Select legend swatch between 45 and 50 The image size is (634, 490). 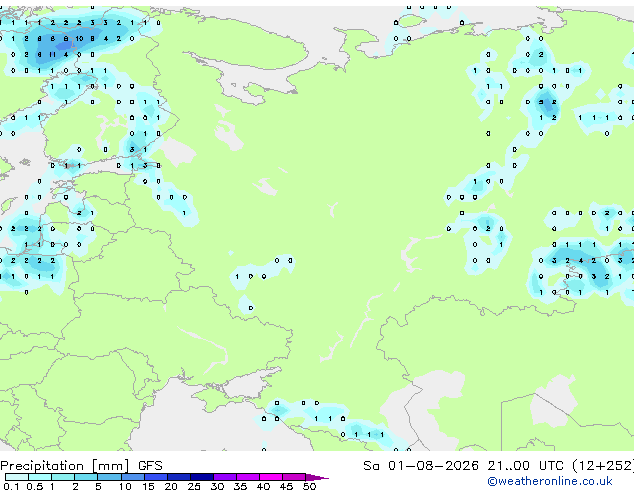click(x=294, y=477)
